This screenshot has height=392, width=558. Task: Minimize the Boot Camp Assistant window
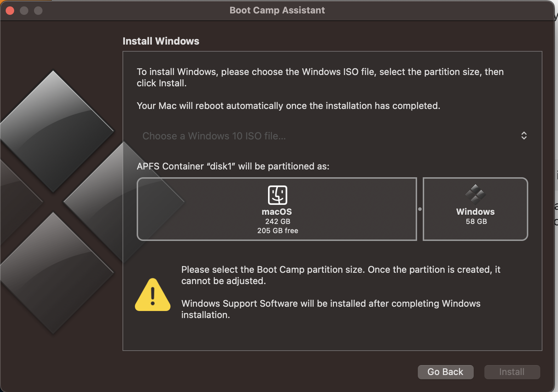(x=24, y=11)
